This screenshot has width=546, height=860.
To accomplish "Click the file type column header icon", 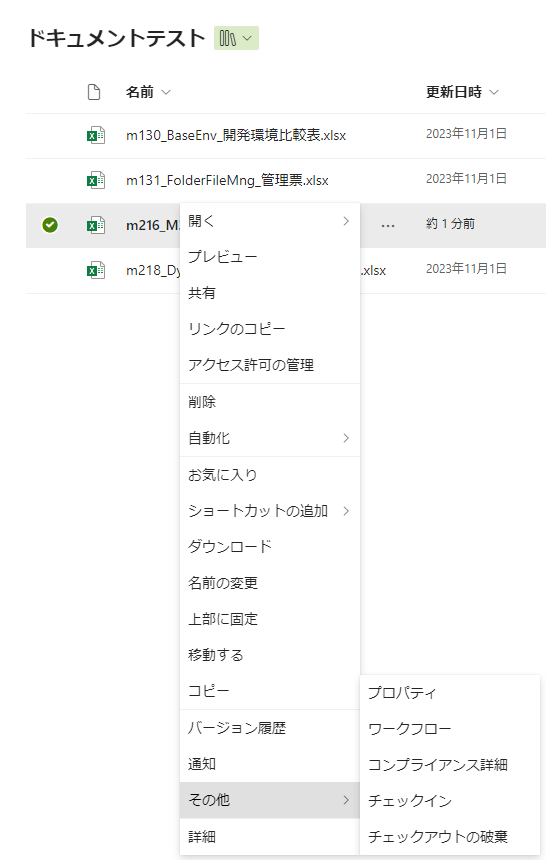I will [94, 92].
